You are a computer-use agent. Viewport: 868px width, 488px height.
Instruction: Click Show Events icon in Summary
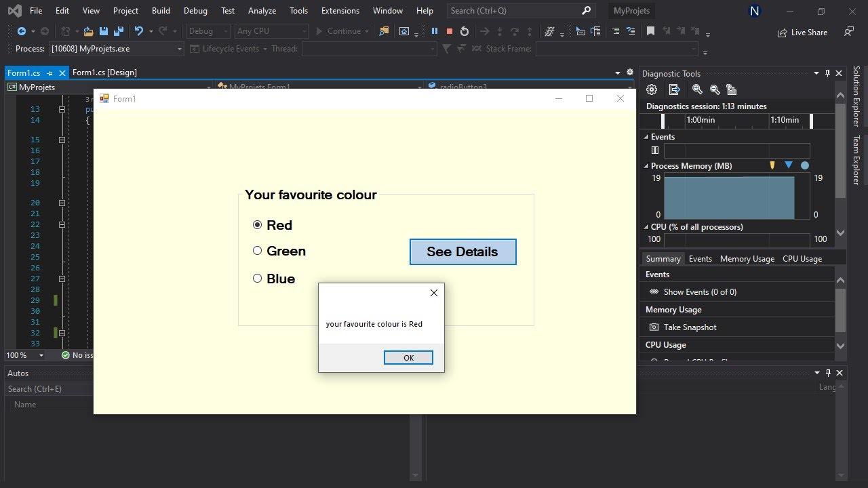[654, 291]
